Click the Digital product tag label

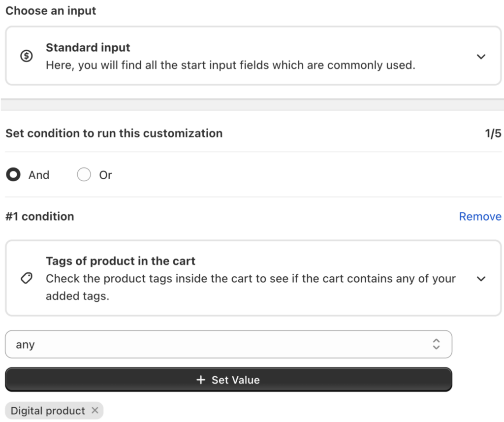[48, 411]
